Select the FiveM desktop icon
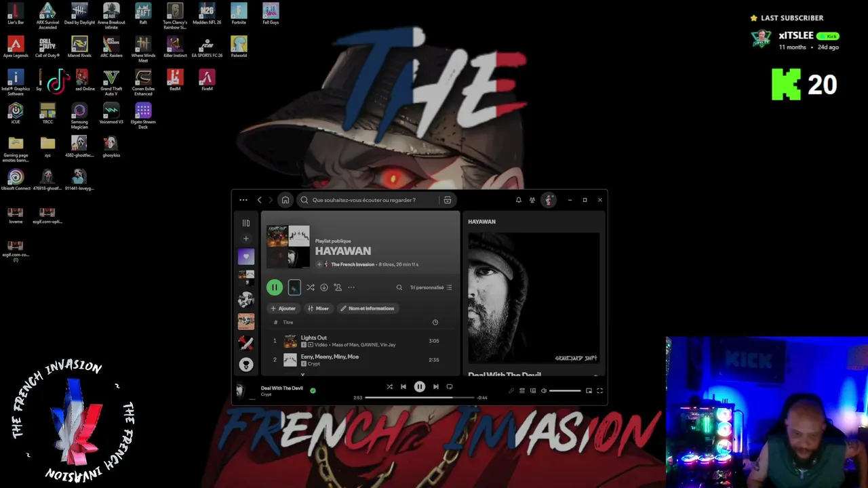The image size is (868, 488). click(207, 81)
